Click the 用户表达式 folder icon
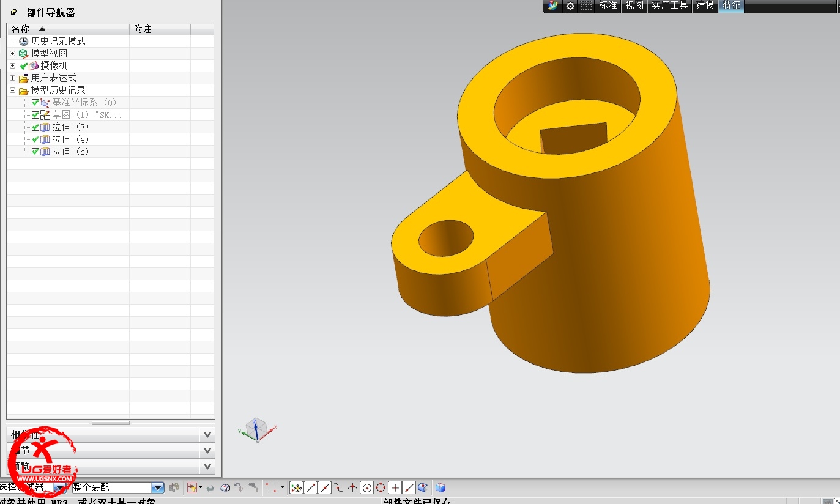 23,78
